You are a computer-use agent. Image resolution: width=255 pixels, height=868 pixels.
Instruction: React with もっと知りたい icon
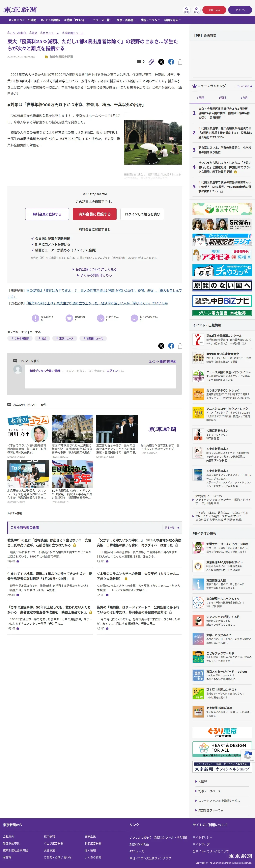tap(134, 318)
